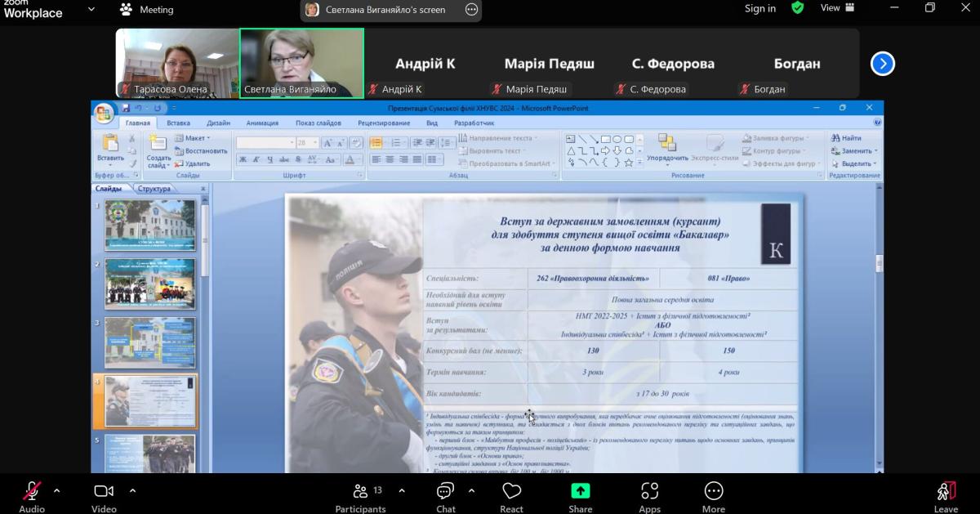Click the Meeting button
The width and height of the screenshot is (980, 514).
[146, 10]
